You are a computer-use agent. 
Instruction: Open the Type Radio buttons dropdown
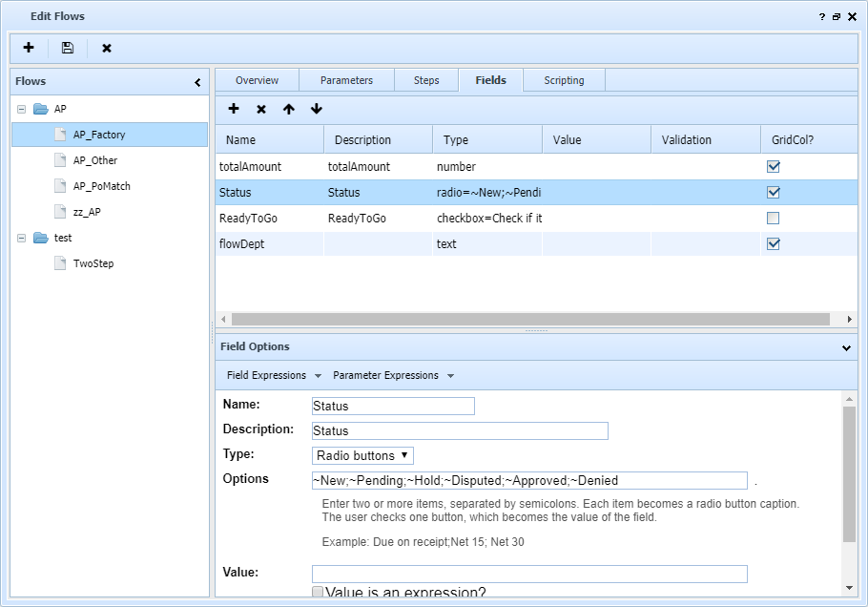[x=363, y=455]
